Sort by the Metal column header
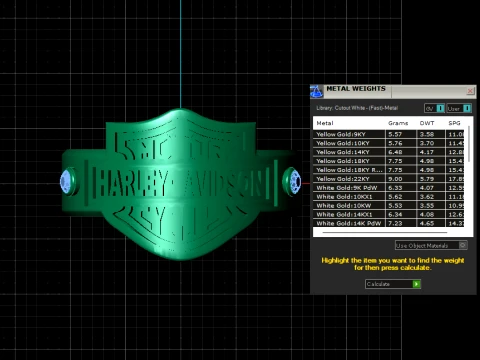 pyautogui.click(x=325, y=123)
